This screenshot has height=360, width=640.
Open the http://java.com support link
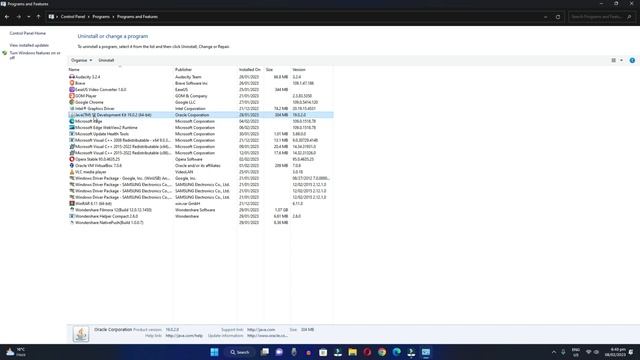[261, 329]
